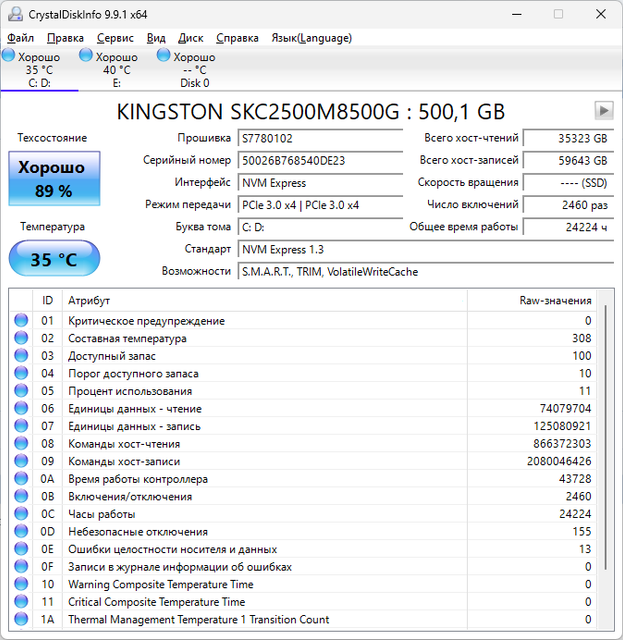Select the C: D: disk tab

click(x=39, y=69)
